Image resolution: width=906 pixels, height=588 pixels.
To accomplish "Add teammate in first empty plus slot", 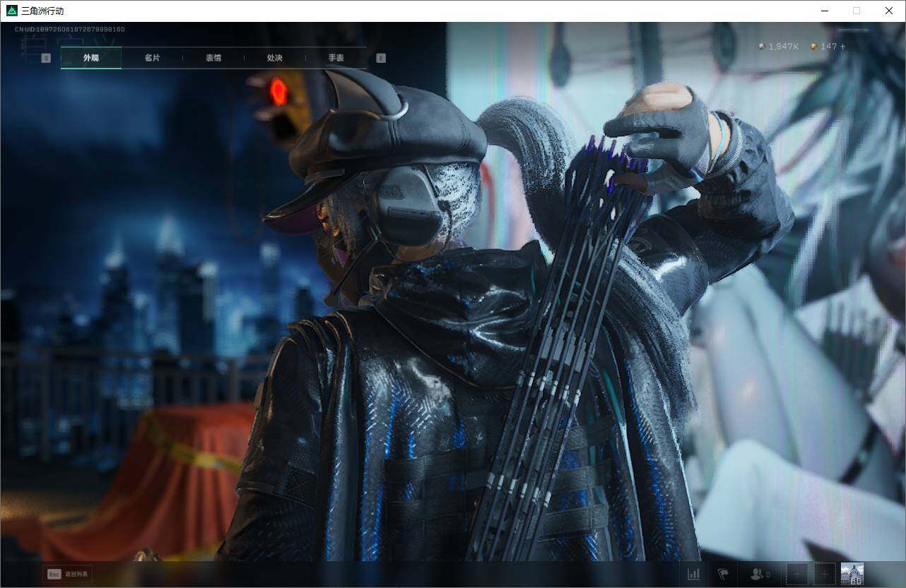I will click(798, 574).
